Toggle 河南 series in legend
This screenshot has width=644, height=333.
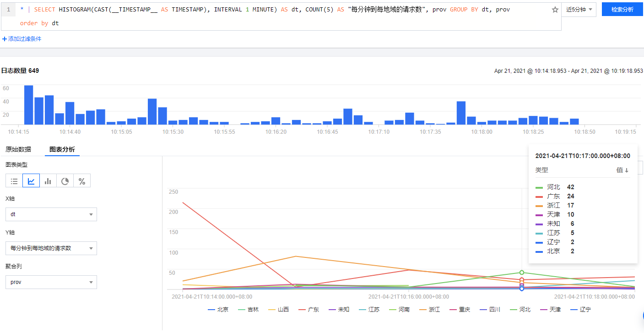click(x=399, y=310)
